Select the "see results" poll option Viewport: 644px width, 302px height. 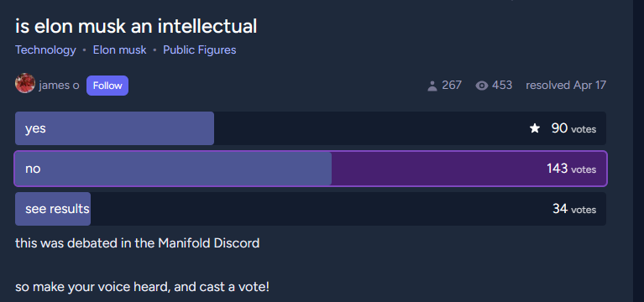tap(311, 209)
